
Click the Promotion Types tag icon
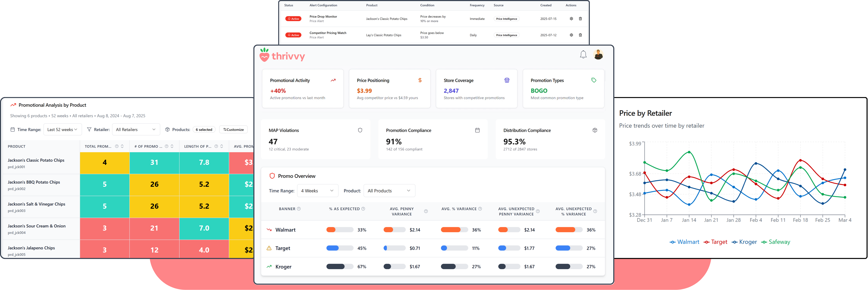pos(594,80)
